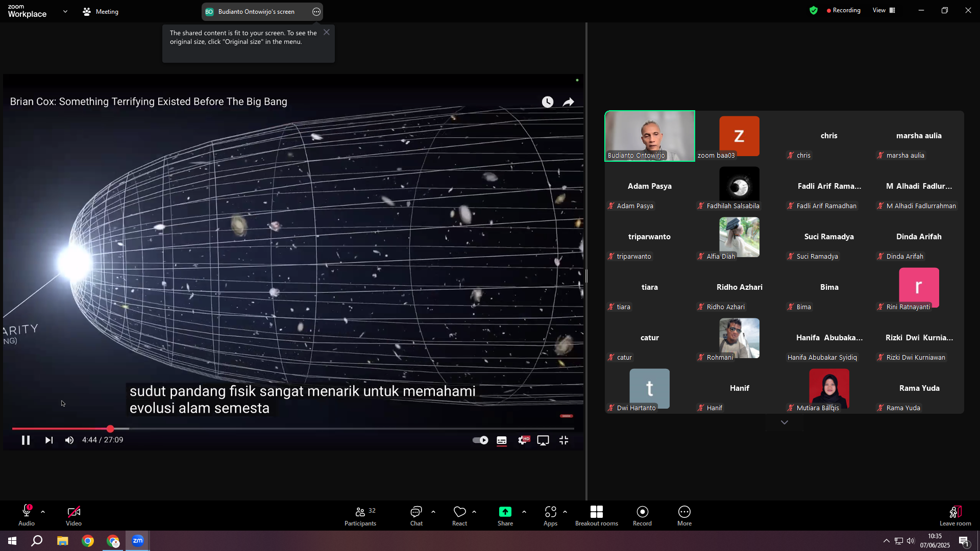Open Windows taskbar search

[x=37, y=541]
